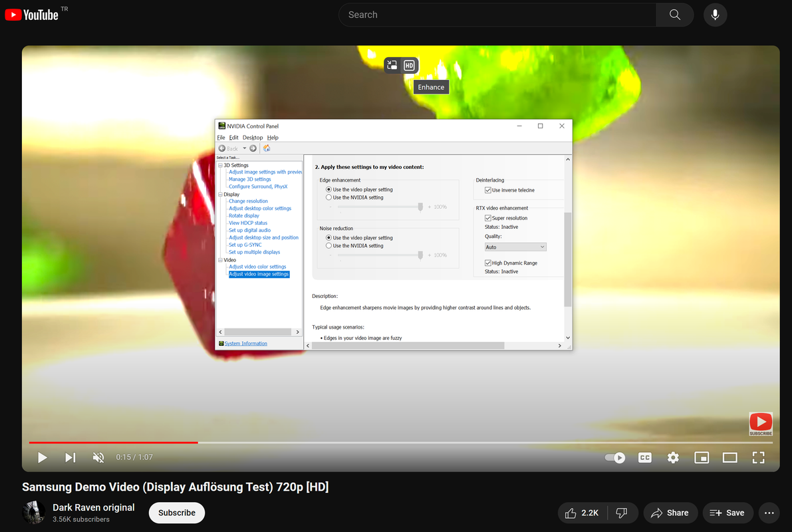Open Manage 3D settings
The width and height of the screenshot is (792, 532).
pos(249,180)
